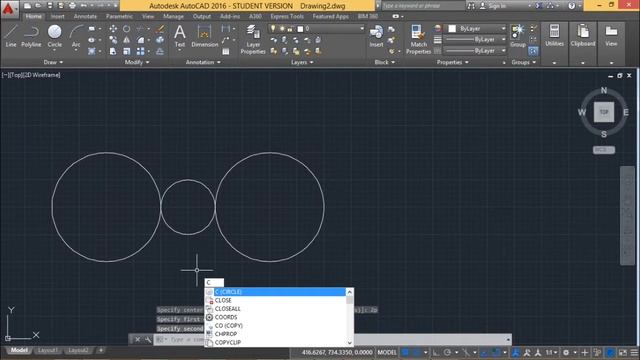Image resolution: width=640 pixels, height=360 pixels.
Task: Click the Array tool in Modify
Action: [140, 51]
